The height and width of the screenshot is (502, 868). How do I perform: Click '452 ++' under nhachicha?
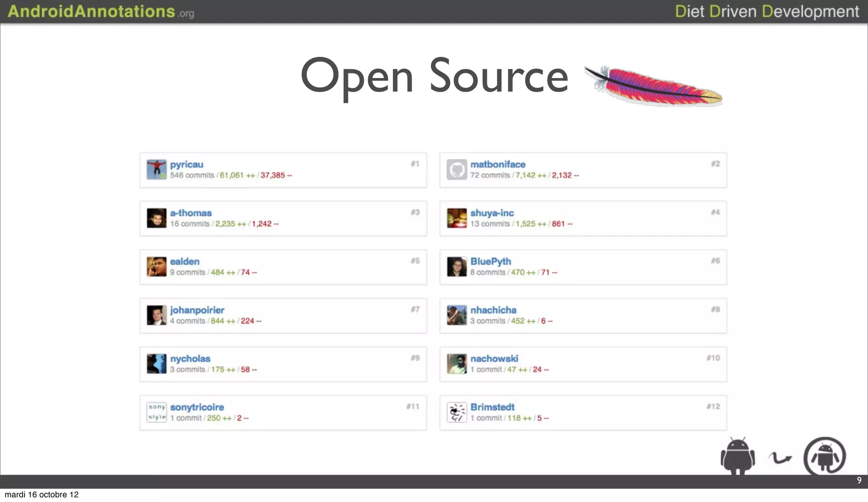[x=523, y=321]
